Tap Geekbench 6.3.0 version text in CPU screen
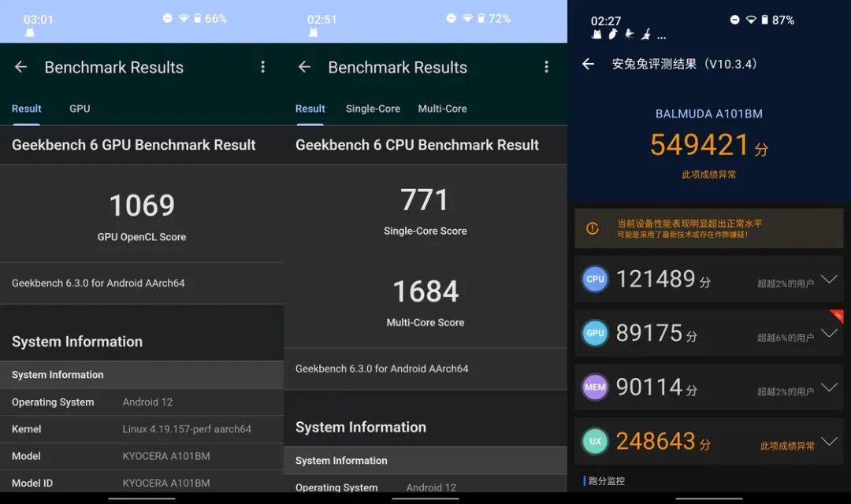The height and width of the screenshot is (504, 851). point(381,369)
